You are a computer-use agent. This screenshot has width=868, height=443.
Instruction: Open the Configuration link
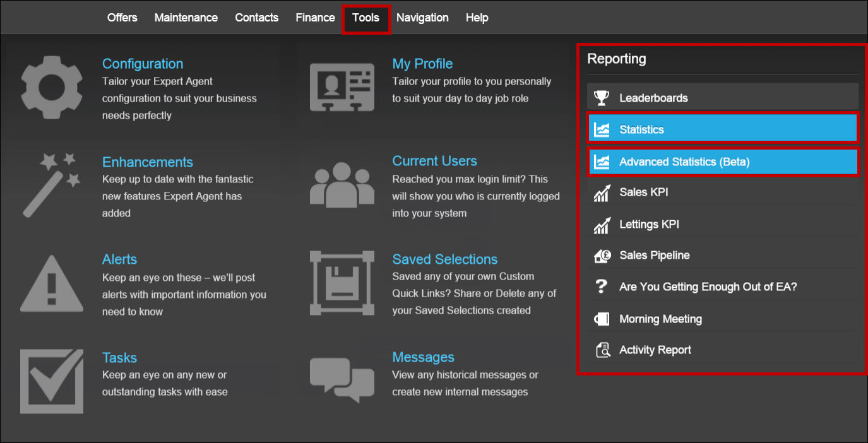pyautogui.click(x=143, y=64)
